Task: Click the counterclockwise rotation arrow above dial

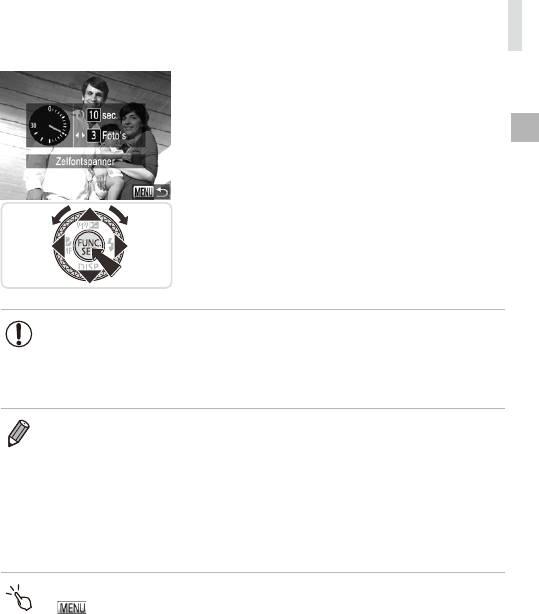Action: (61, 215)
